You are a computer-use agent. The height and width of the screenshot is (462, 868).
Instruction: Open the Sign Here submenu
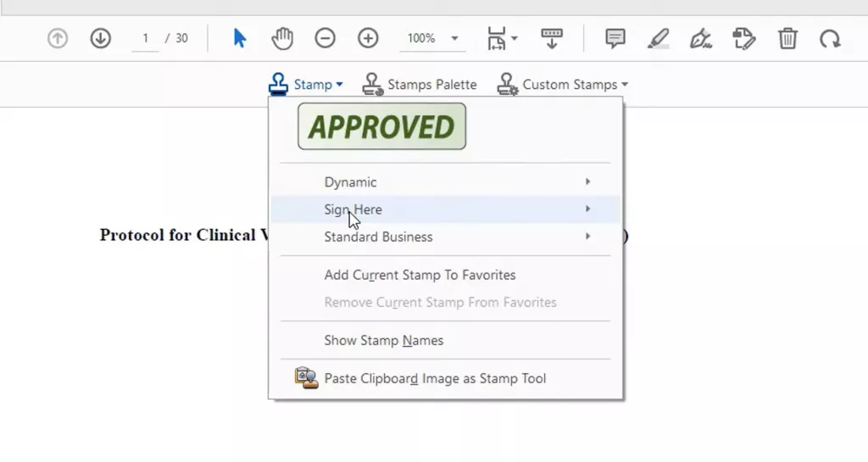coord(445,209)
